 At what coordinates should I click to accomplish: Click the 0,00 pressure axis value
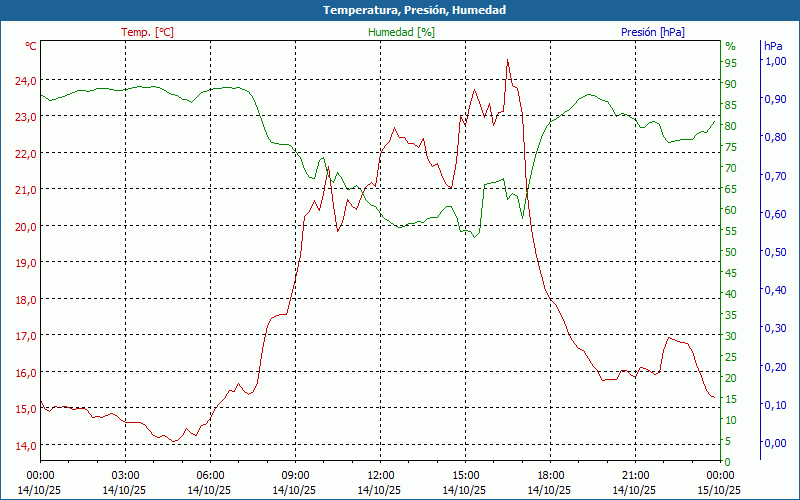click(x=774, y=442)
